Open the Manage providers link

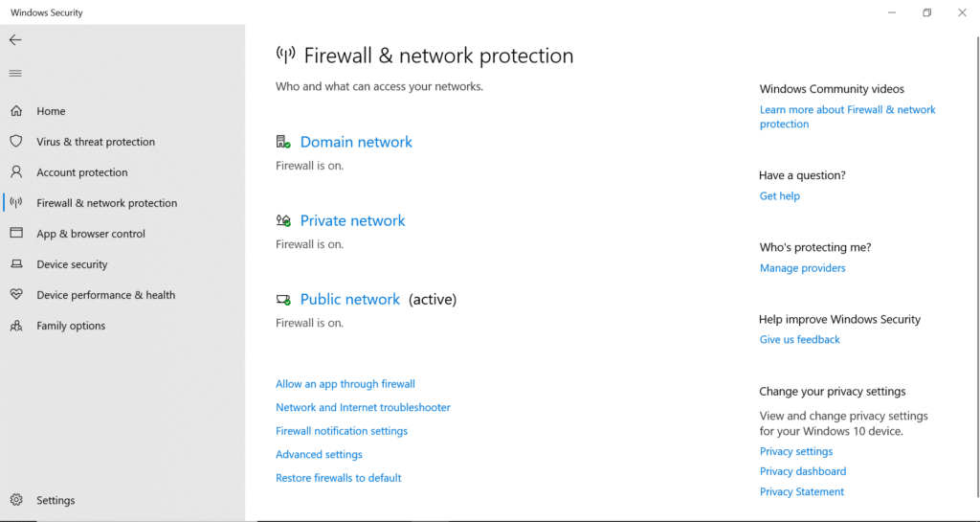click(803, 268)
